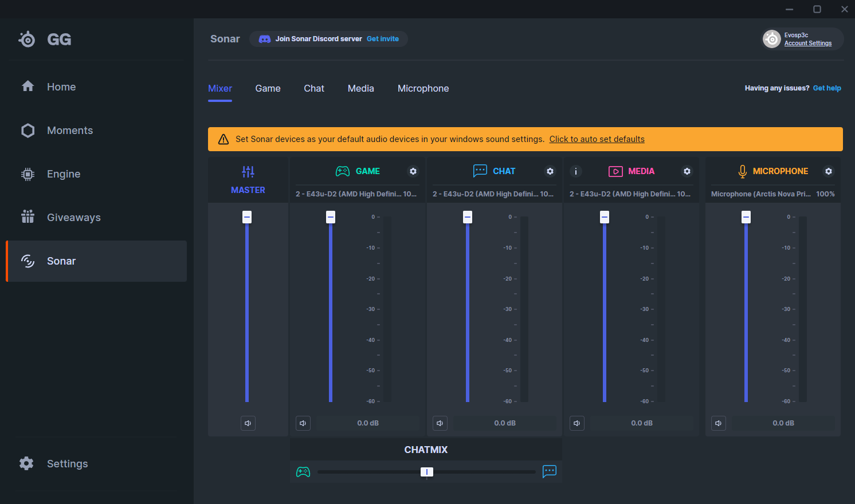Click Get invite Discord link
Image resolution: width=855 pixels, height=504 pixels.
[x=383, y=39]
